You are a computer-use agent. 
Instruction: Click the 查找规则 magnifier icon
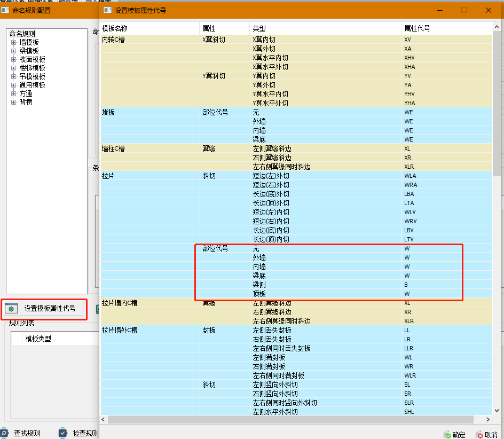tap(4, 433)
